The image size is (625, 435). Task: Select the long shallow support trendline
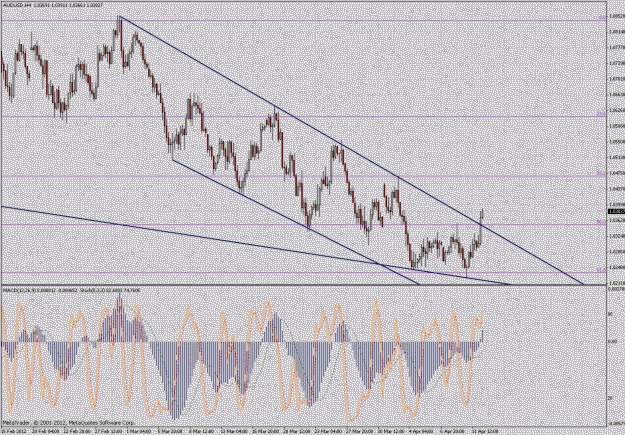pyautogui.click(x=255, y=246)
